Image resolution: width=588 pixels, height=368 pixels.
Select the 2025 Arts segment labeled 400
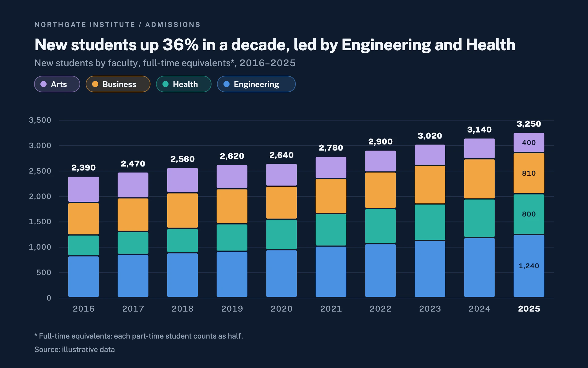point(529,142)
